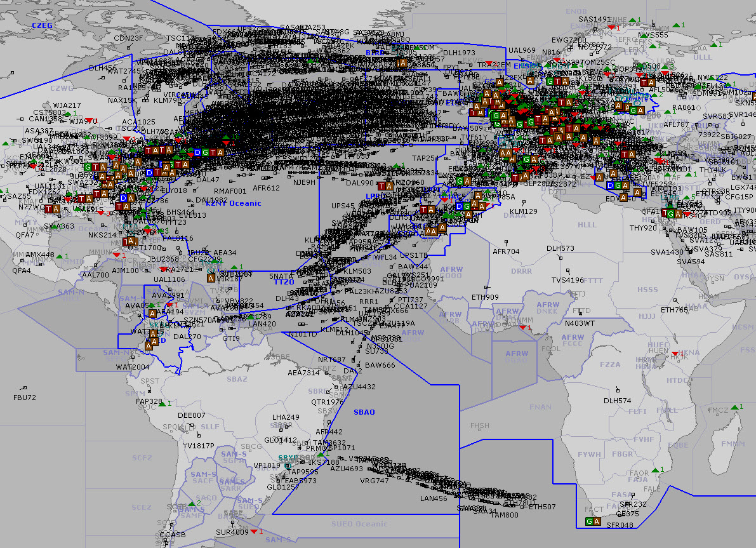Click the green departure triangle at FMCZ
This screenshot has width=756, height=548.
pos(733,406)
